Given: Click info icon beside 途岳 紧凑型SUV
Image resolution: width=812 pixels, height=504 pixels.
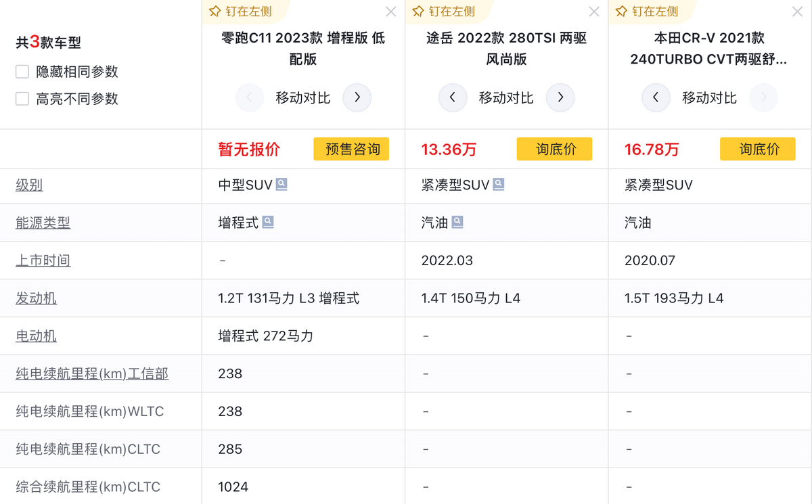Looking at the screenshot, I should click(x=499, y=184).
